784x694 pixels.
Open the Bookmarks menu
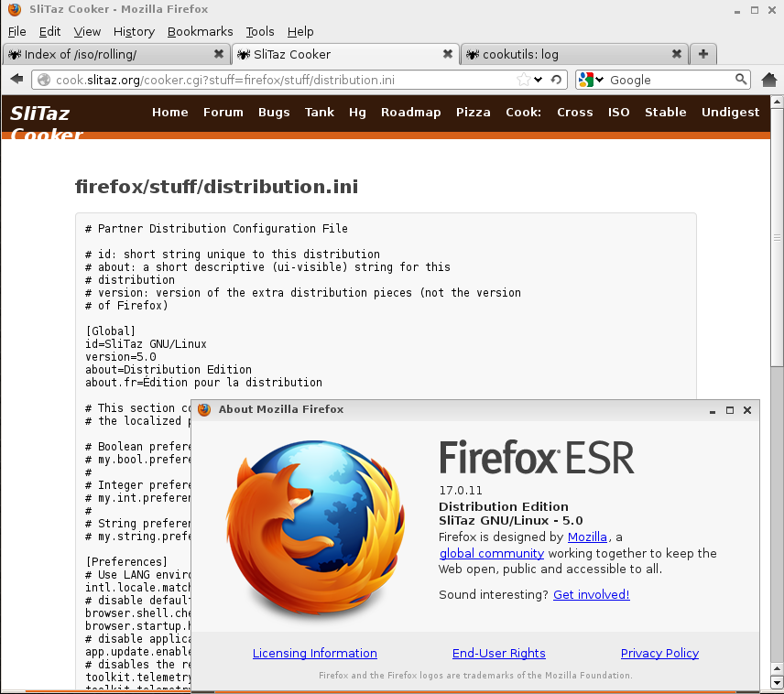pos(200,31)
